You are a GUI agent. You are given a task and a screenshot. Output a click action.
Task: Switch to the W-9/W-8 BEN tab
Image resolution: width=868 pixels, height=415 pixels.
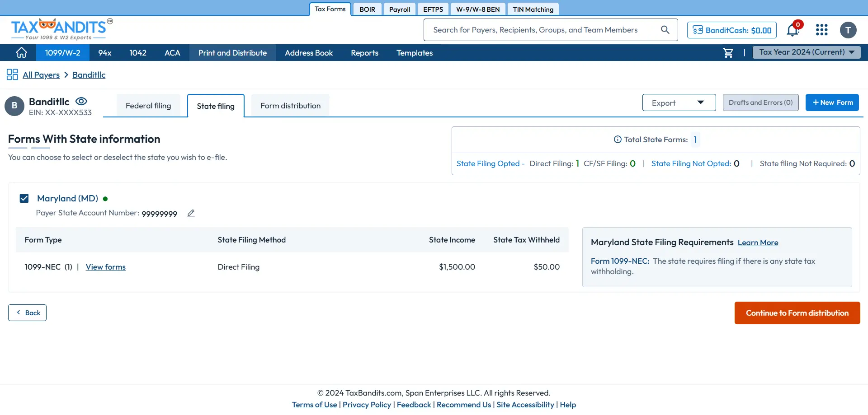(478, 9)
